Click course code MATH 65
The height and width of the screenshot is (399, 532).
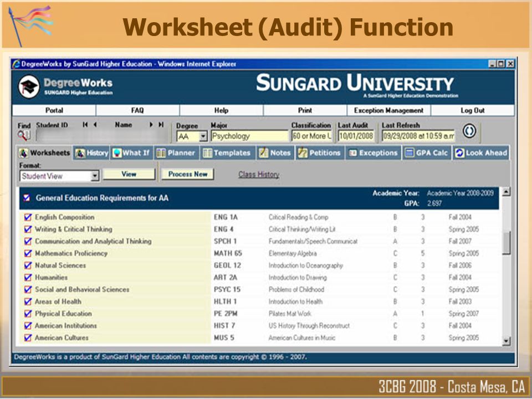tap(228, 253)
